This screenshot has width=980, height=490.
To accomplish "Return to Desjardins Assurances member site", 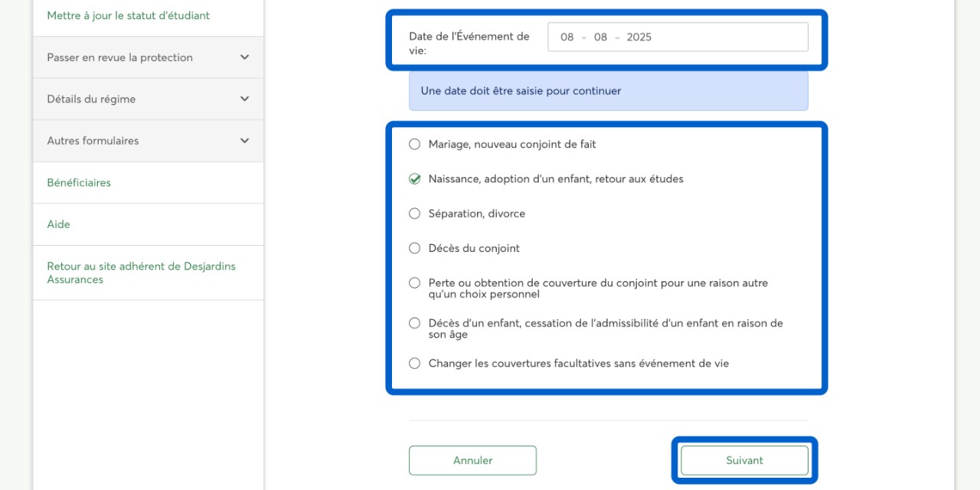I will tap(141, 273).
